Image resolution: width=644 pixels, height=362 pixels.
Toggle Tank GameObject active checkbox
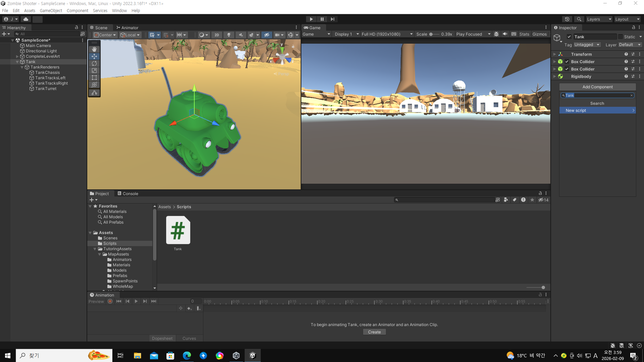click(569, 37)
